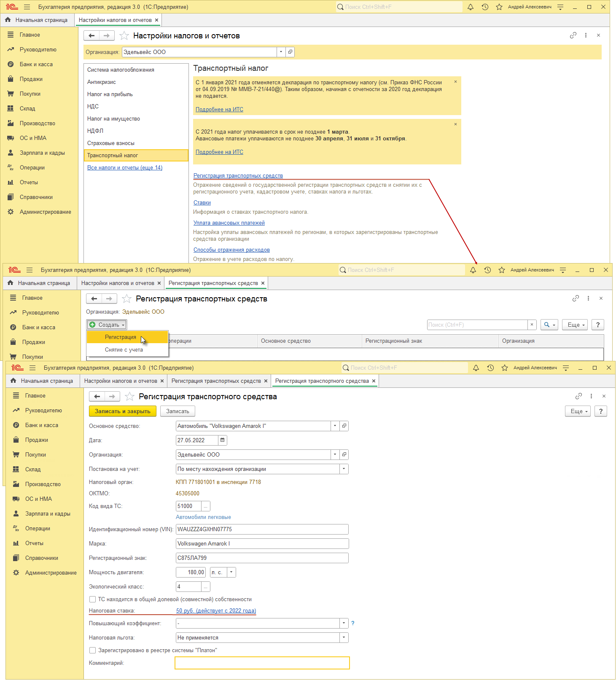Expand Основное средство dropdown arrow
This screenshot has height=680, width=616.
point(335,426)
